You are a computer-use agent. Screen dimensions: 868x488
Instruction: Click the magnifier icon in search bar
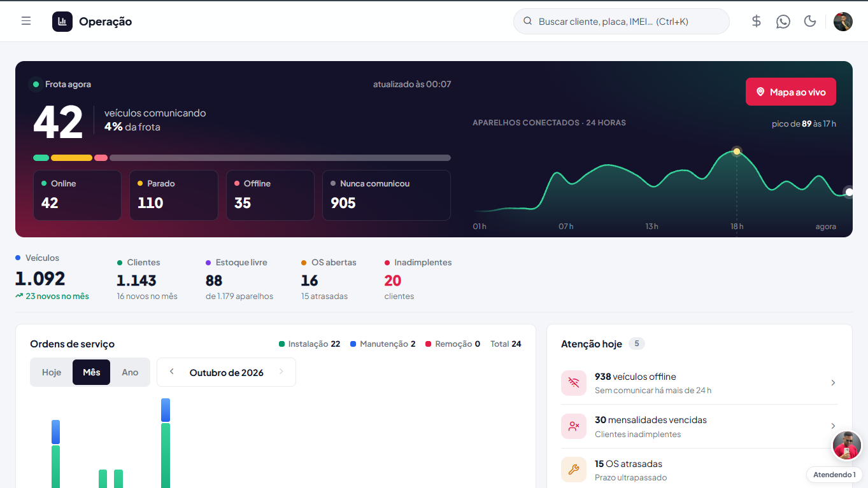pyautogui.click(x=527, y=21)
